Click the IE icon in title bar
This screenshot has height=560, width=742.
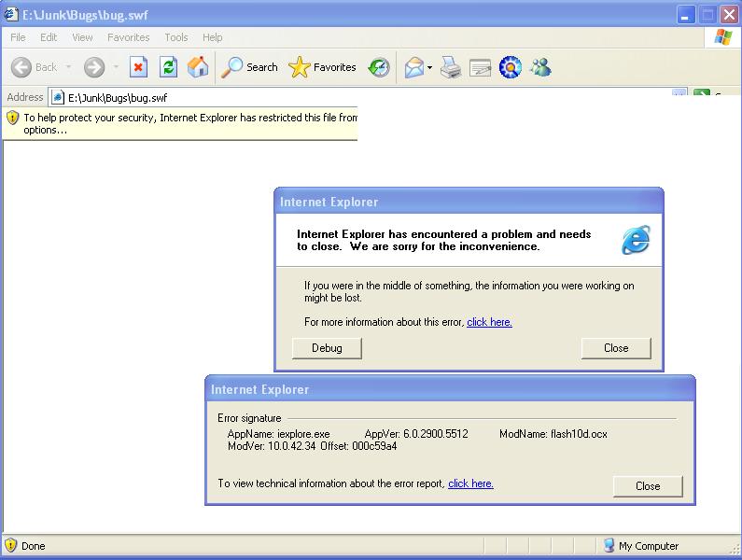(x=10, y=15)
